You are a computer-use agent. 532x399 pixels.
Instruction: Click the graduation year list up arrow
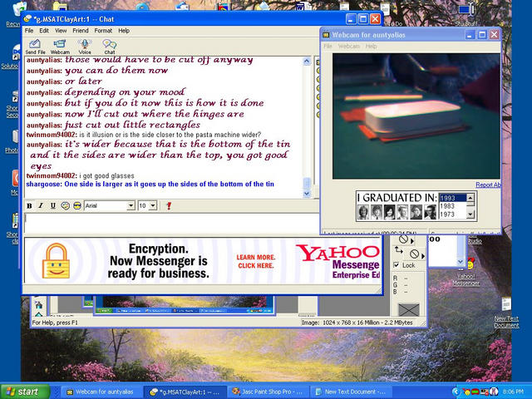point(470,198)
